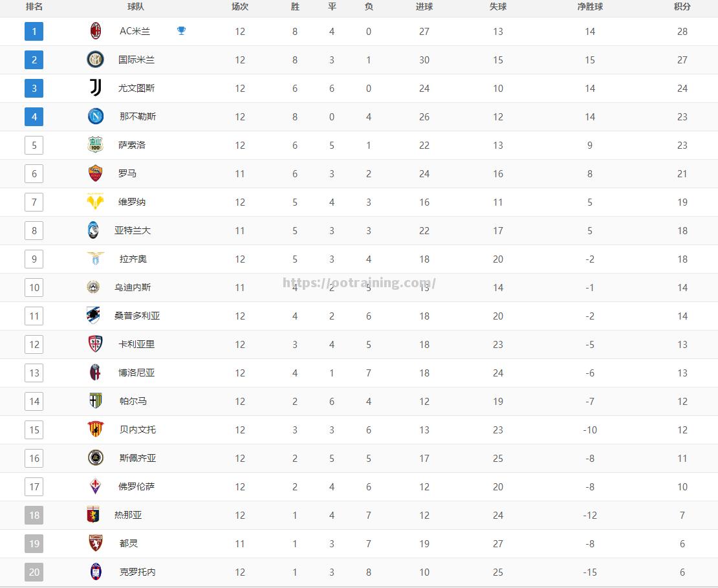Click the outlined rank 10 badge

(34, 287)
